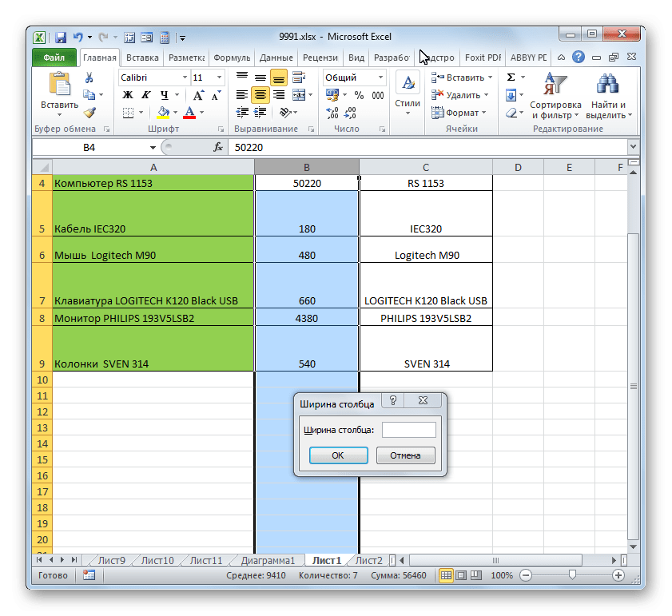Click the text orientation icon
This screenshot has height=616, width=672.
(285, 113)
